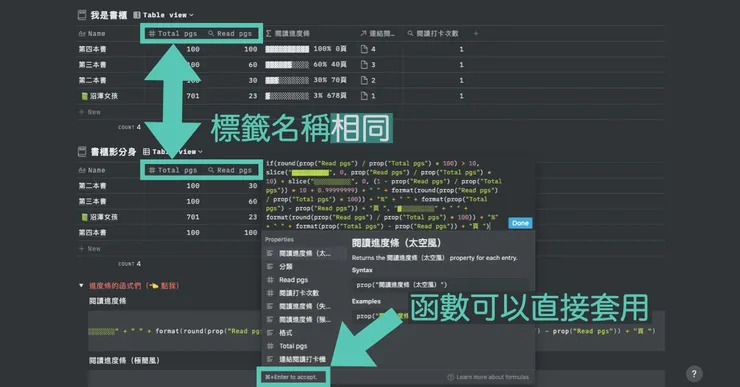Open linked page 3 in the 第三本書 row

[368, 65]
